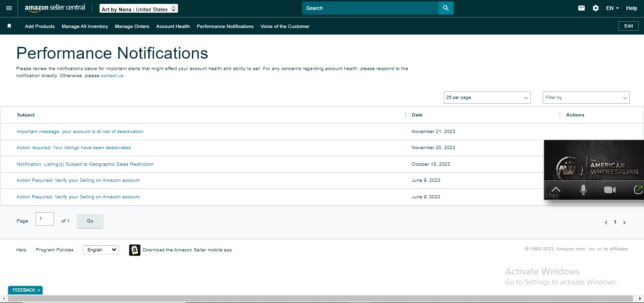644x303 pixels.
Task: Click the Amazon Seller Central logo
Action: pyautogui.click(x=55, y=8)
